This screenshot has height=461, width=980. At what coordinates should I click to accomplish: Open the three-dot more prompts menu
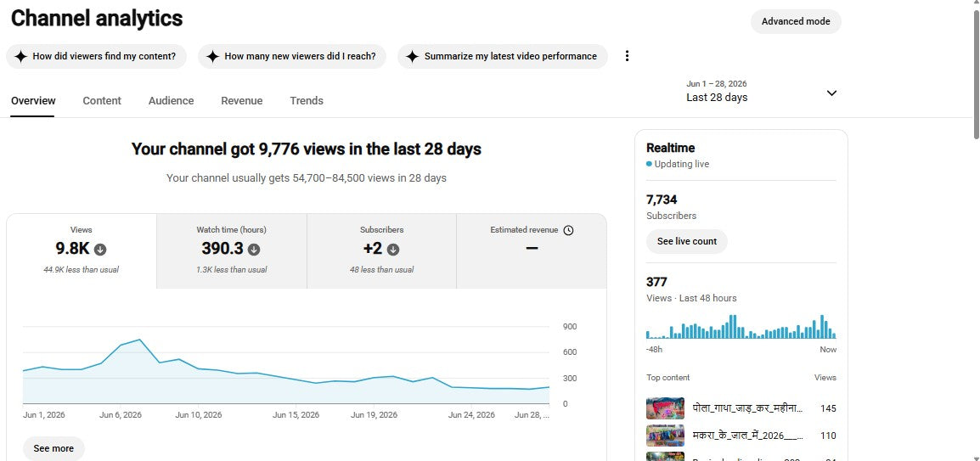pyautogui.click(x=627, y=56)
